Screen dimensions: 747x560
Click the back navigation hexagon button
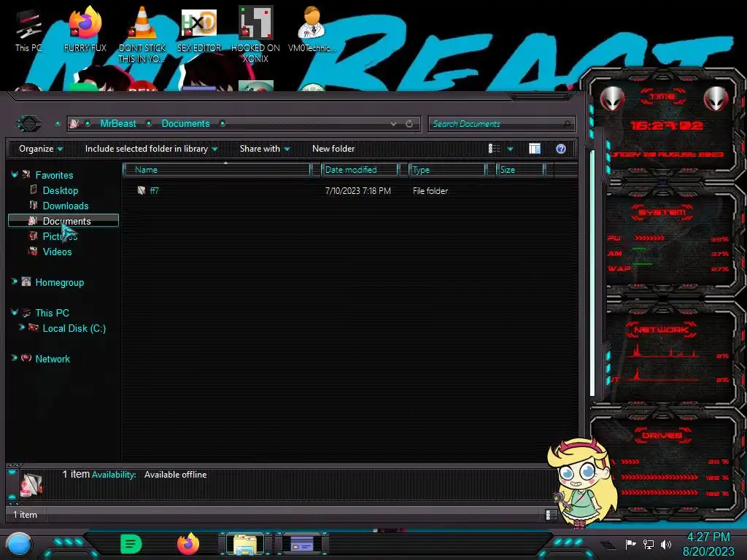coord(29,124)
